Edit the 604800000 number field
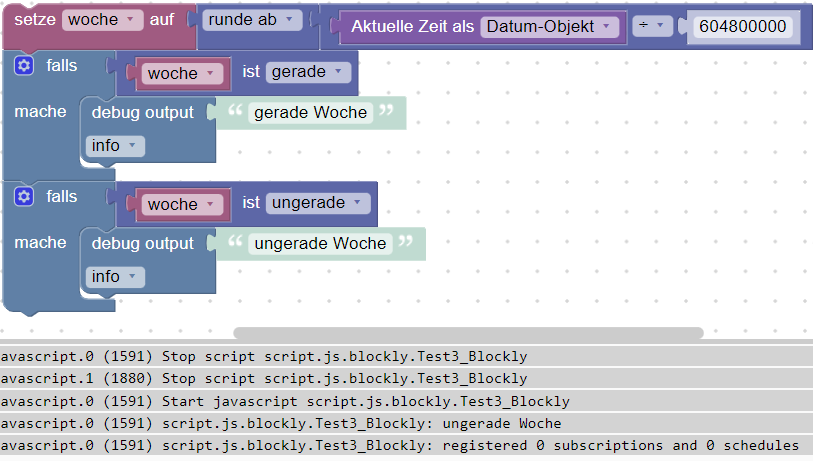The width and height of the screenshot is (813, 461). [742, 27]
